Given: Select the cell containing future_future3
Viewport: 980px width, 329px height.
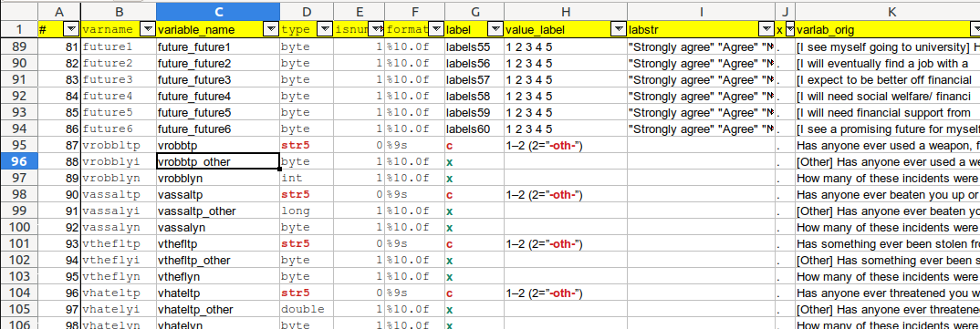Looking at the screenshot, I should click(217, 80).
